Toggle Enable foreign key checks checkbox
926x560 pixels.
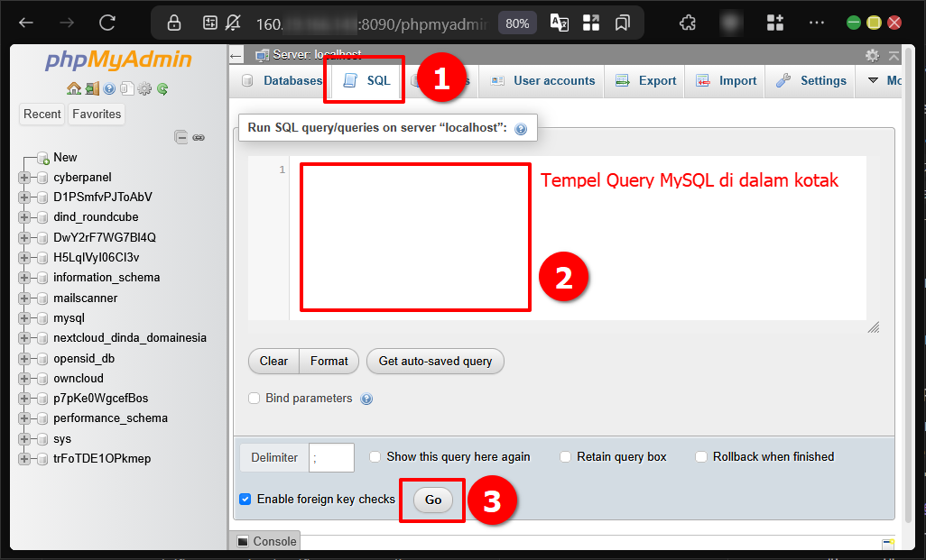pos(245,500)
